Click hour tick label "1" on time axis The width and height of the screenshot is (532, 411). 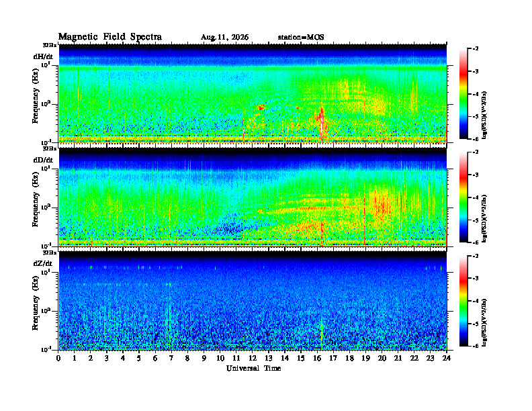75,359
